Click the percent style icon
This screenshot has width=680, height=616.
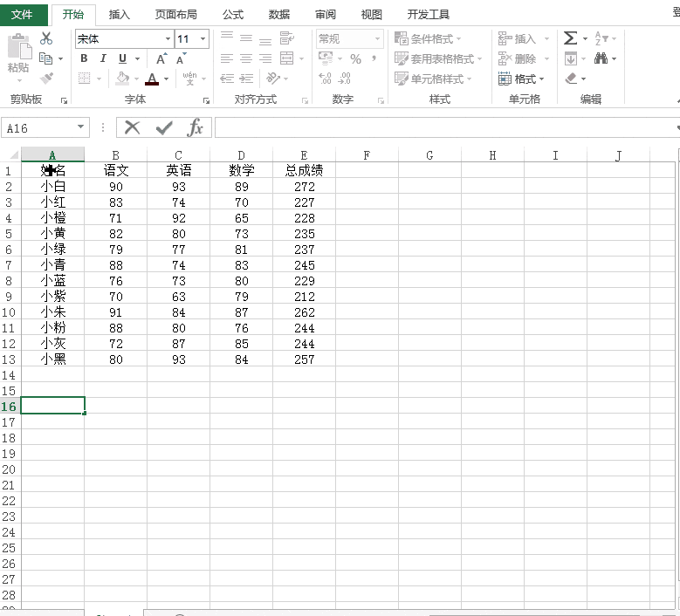[x=355, y=58]
